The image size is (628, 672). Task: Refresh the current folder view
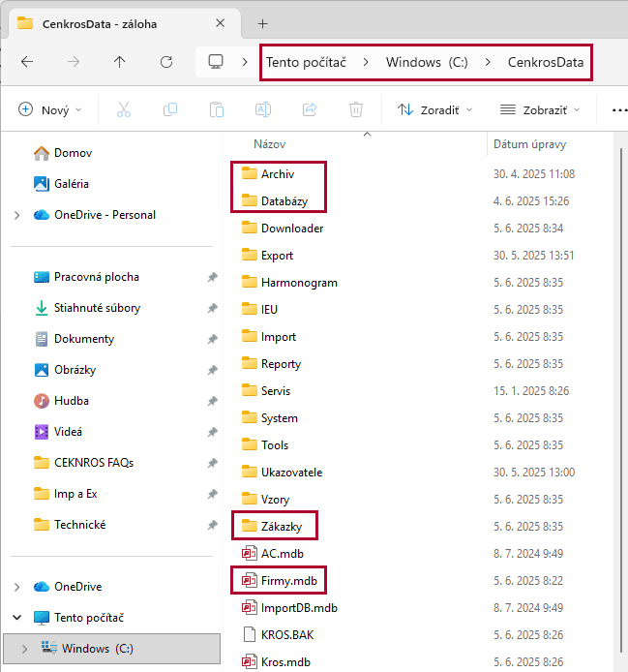[166, 62]
